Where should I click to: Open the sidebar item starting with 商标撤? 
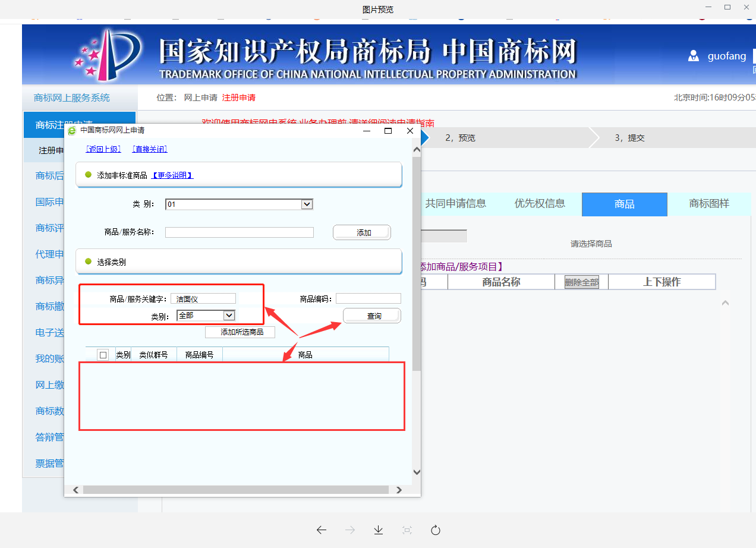[50, 306]
